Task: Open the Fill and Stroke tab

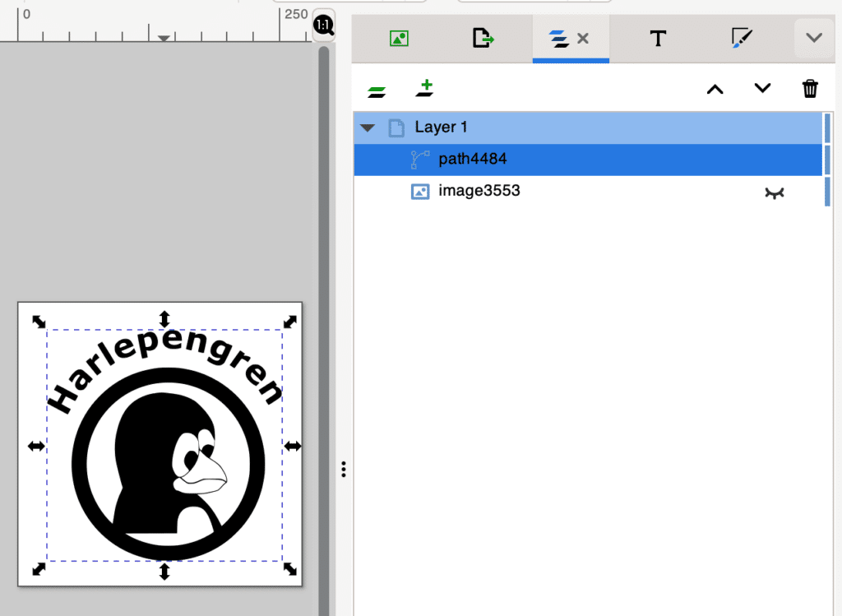Action: click(742, 38)
